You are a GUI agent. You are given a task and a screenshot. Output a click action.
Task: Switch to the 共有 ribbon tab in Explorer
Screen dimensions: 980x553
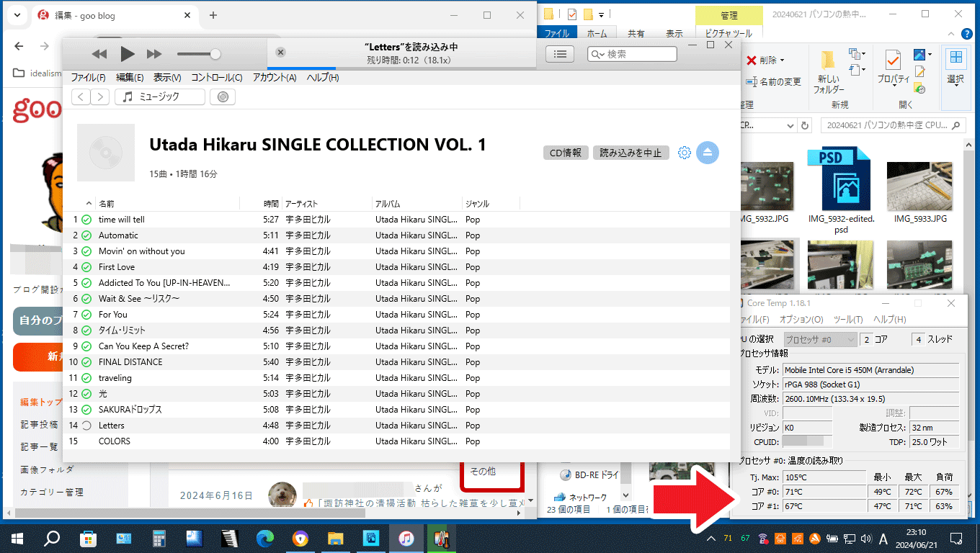[x=636, y=34]
